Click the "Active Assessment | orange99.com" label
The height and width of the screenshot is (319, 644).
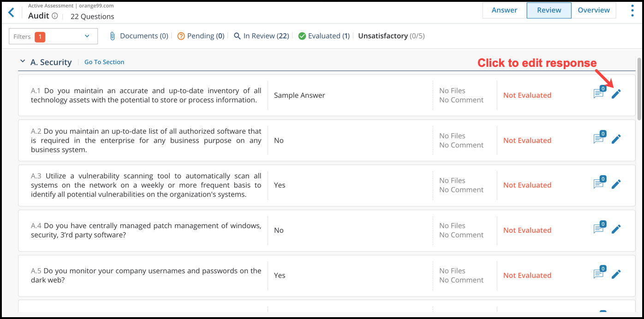click(71, 6)
